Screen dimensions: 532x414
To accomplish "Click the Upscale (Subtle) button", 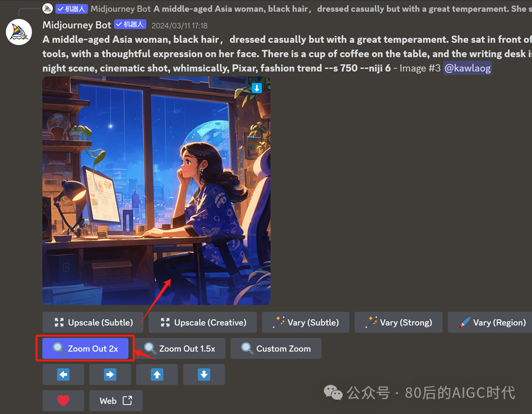I will coord(92,322).
